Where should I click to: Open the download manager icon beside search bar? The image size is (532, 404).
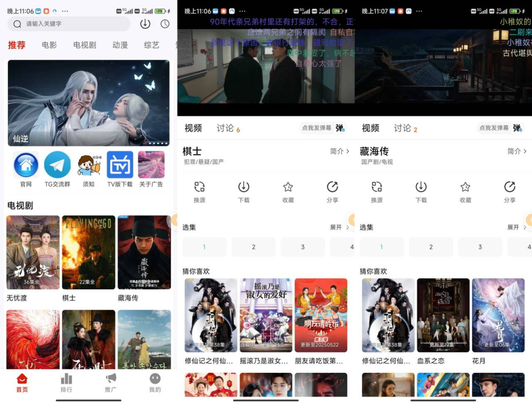145,24
